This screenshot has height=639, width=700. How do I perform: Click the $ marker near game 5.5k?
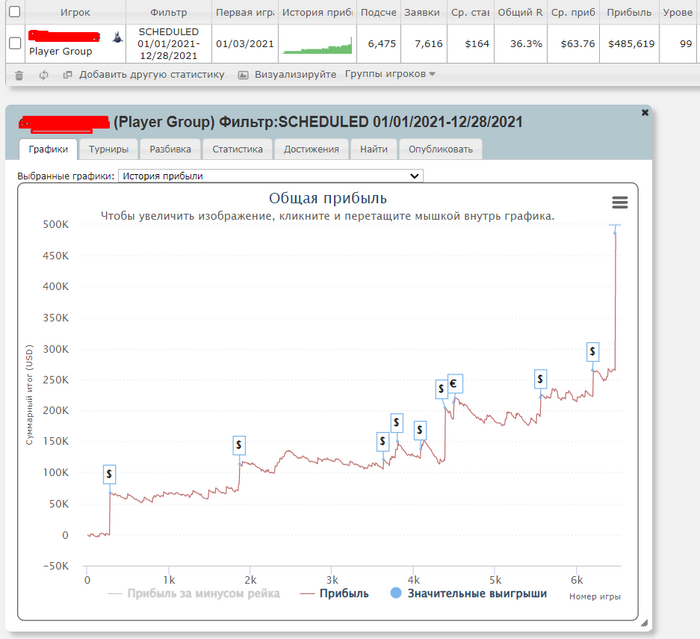click(x=540, y=379)
